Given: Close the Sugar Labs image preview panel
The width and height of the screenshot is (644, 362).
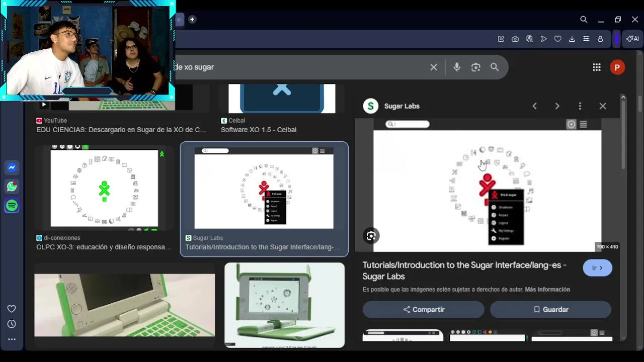Looking at the screenshot, I should 603,106.
